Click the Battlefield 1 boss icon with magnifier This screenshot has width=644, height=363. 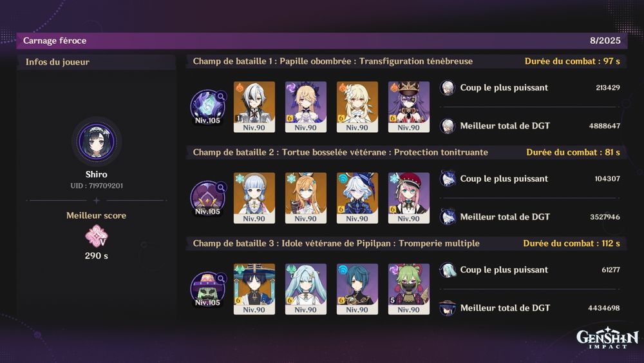point(208,107)
